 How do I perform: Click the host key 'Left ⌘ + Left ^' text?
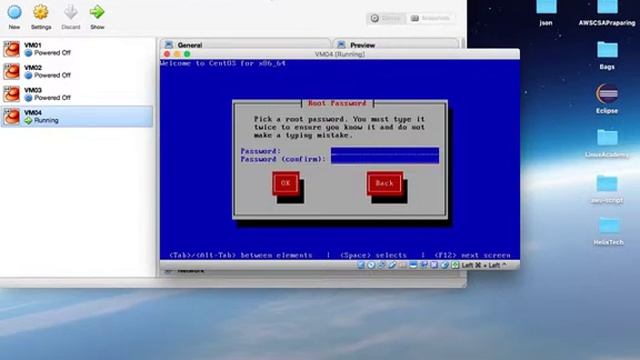(x=484, y=265)
